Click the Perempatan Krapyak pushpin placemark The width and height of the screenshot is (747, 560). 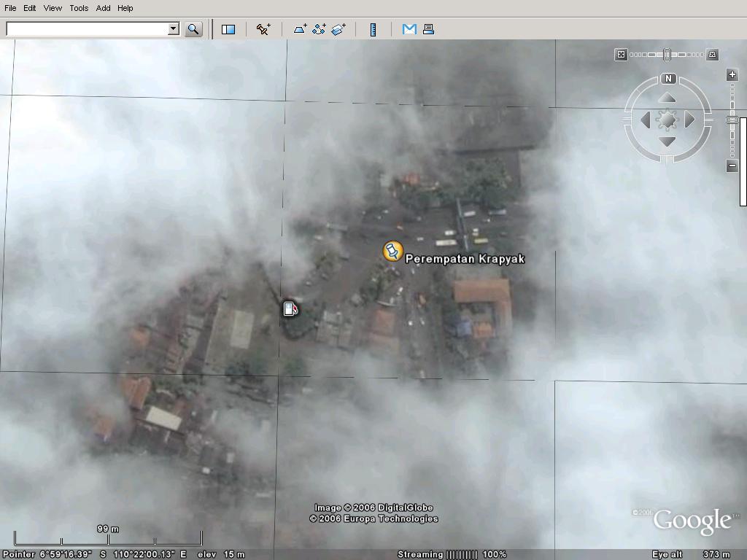tap(393, 251)
